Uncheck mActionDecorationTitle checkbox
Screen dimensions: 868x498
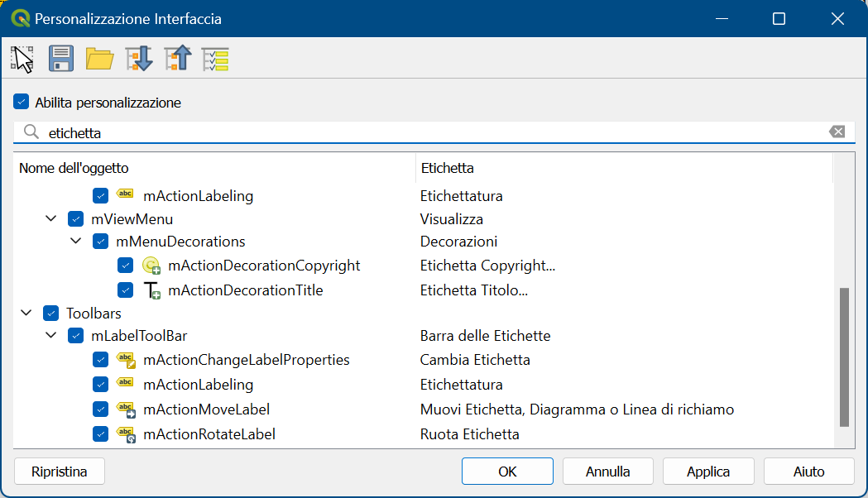tap(125, 290)
